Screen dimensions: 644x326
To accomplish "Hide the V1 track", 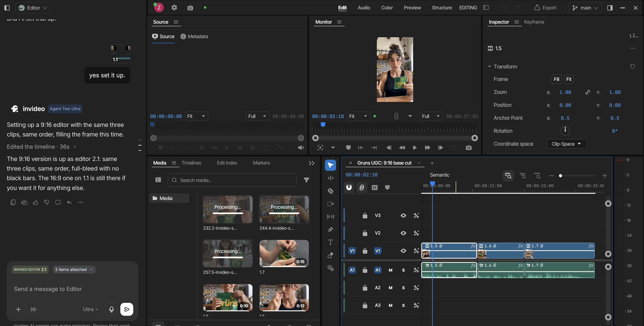I will [x=403, y=251].
